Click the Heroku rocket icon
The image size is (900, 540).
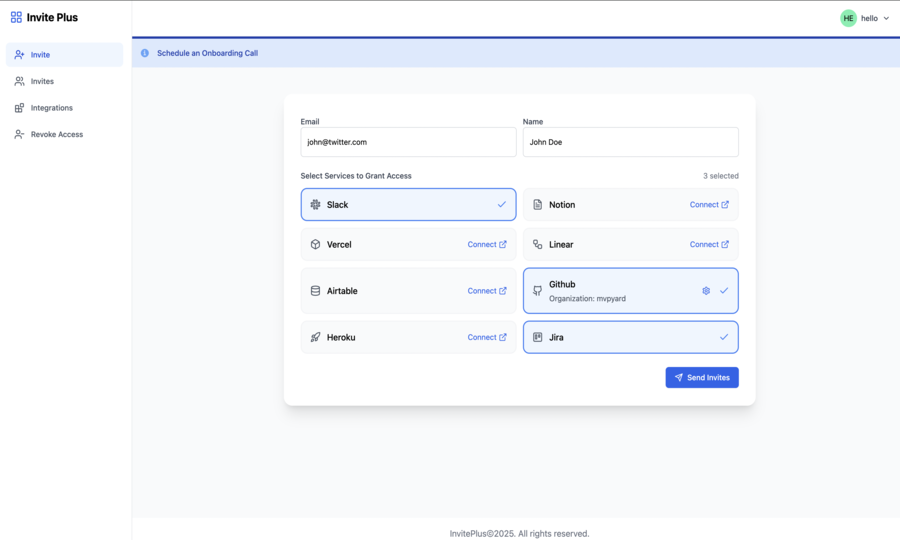click(315, 337)
